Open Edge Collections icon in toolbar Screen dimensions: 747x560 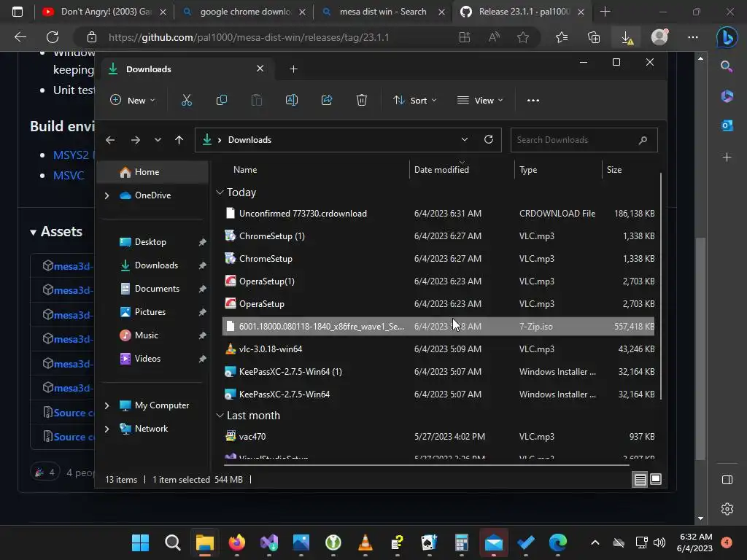click(x=594, y=37)
